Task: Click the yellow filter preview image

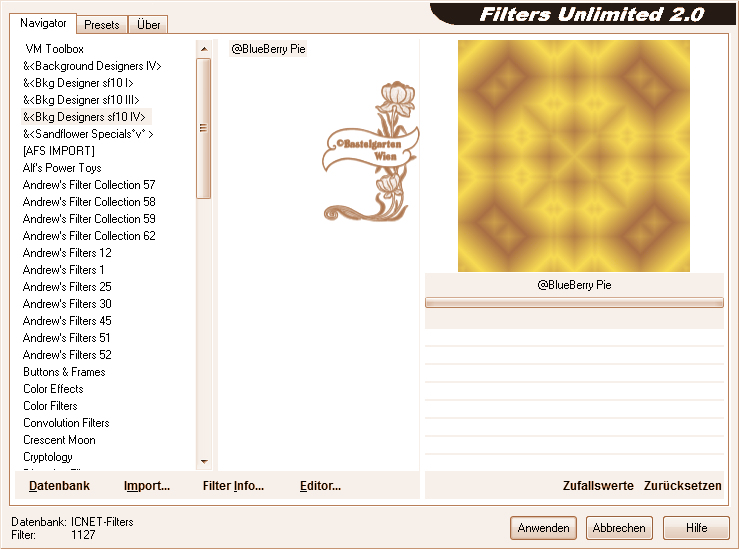Action: click(574, 156)
